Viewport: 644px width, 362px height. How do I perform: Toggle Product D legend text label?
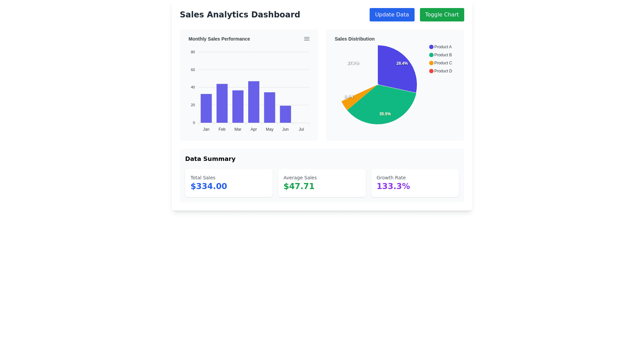443,71
